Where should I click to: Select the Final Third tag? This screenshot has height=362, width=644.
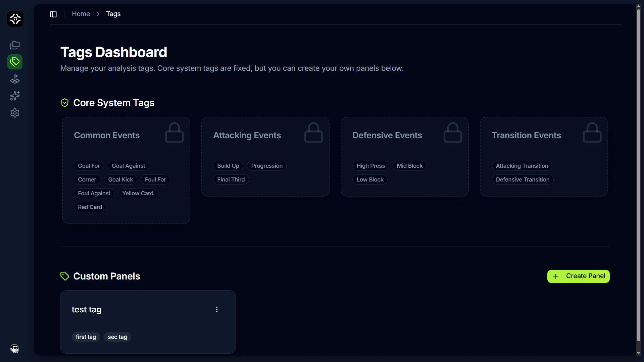pyautogui.click(x=231, y=179)
